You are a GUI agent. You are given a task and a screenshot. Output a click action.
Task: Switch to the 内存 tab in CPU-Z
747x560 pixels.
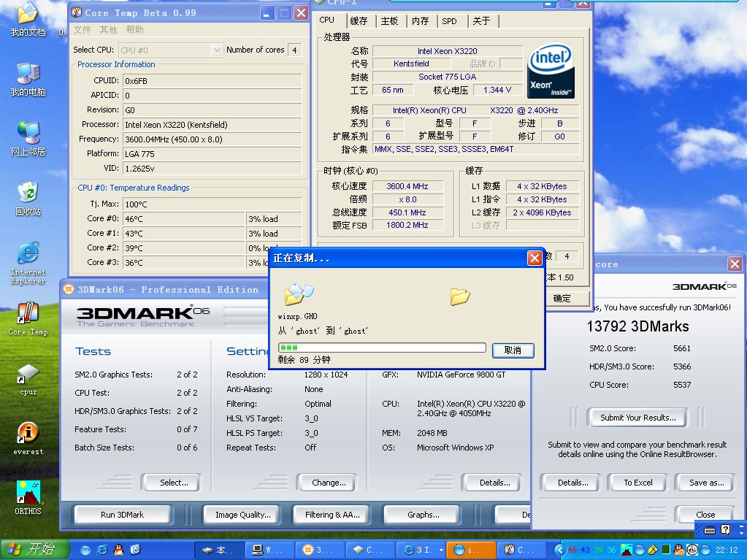point(420,20)
